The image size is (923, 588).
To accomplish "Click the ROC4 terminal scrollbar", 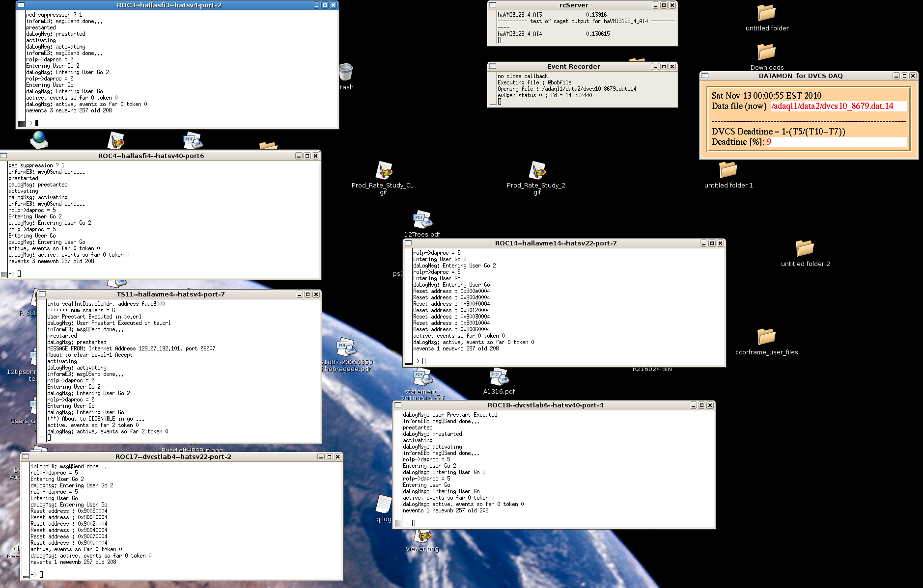I will (x=3, y=219).
